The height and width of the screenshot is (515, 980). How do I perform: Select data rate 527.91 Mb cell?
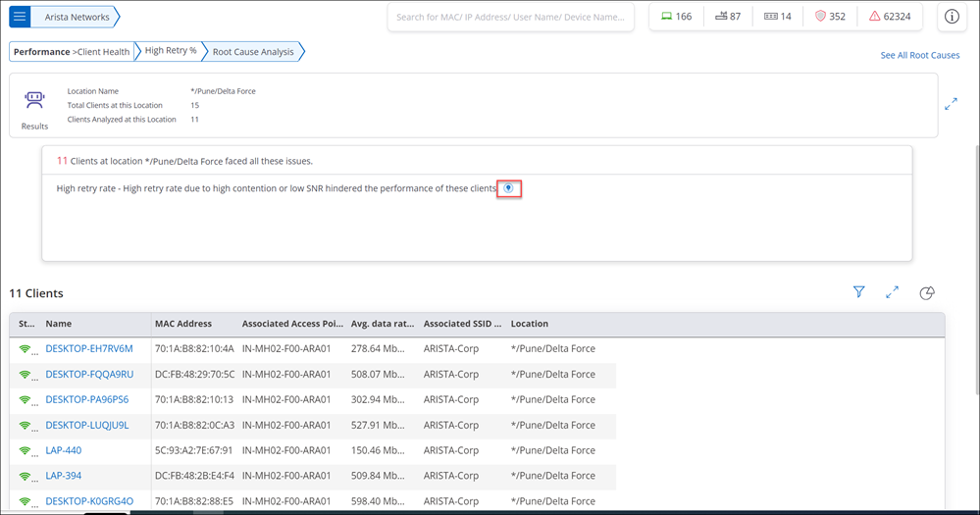pos(378,425)
